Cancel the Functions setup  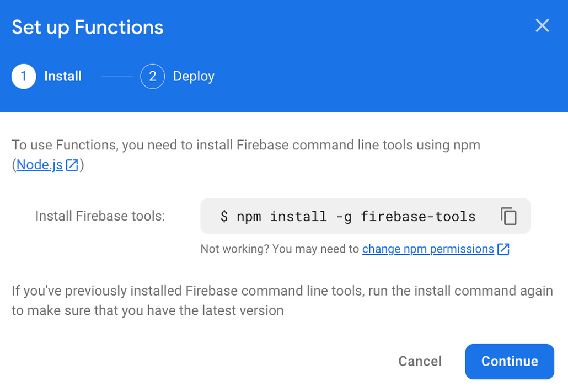pyautogui.click(x=420, y=361)
